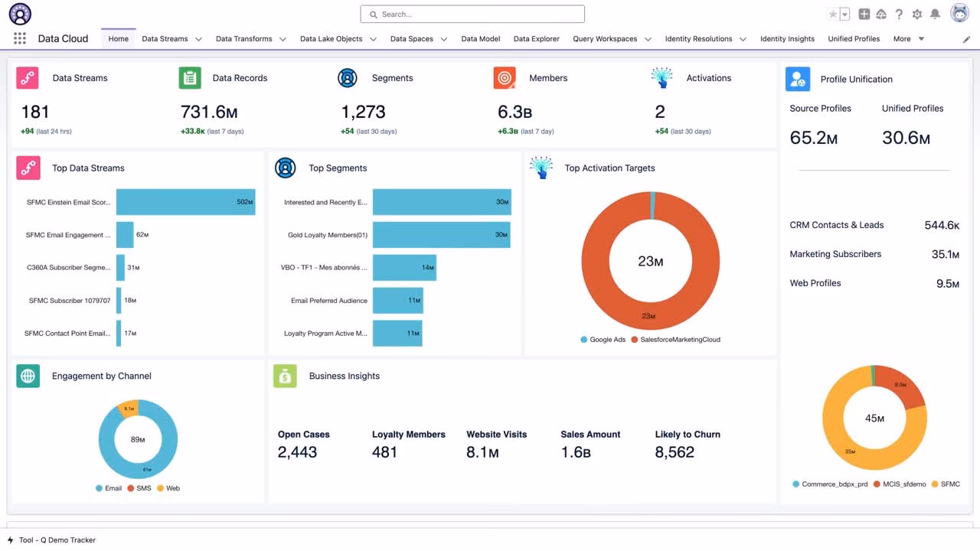Viewport: 980px width, 551px height.
Task: Open Tool - Q Demo Tracker utility
Action: [51, 540]
